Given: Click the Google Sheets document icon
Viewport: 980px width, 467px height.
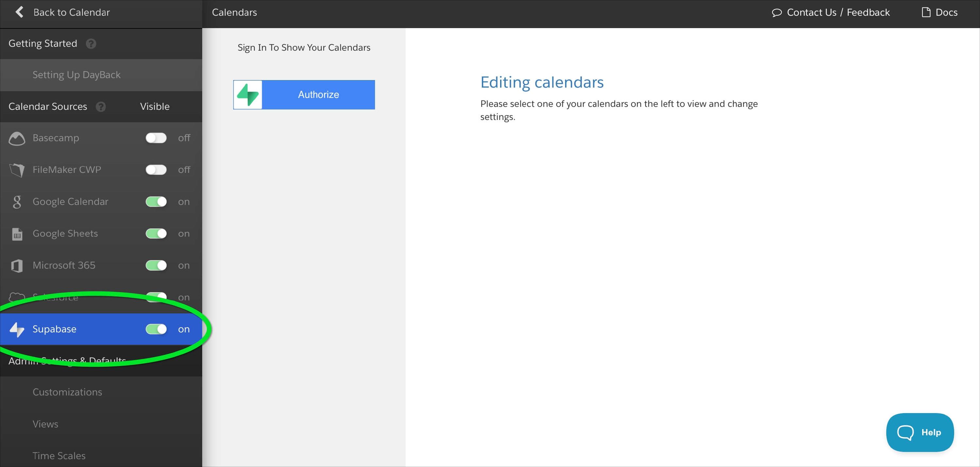Looking at the screenshot, I should point(17,234).
